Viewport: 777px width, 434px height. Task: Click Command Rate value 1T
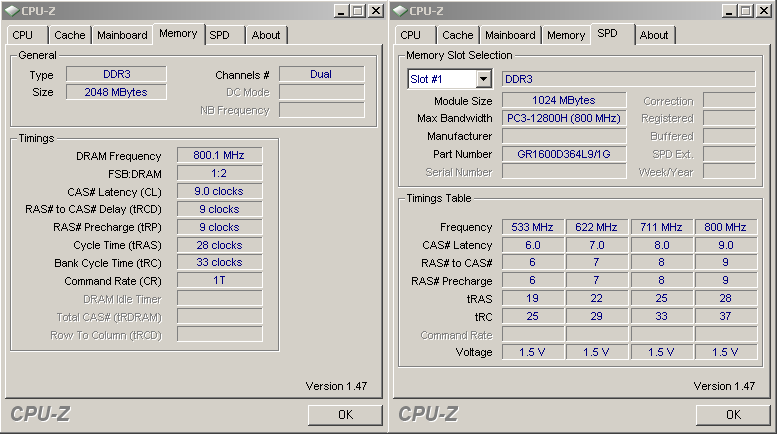coord(220,280)
